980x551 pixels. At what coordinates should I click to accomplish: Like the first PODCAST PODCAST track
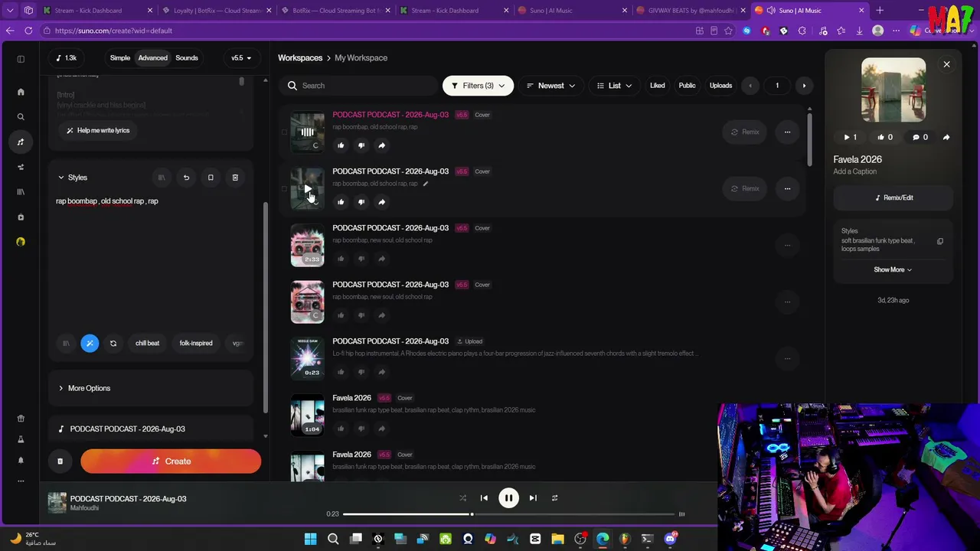[x=341, y=145]
